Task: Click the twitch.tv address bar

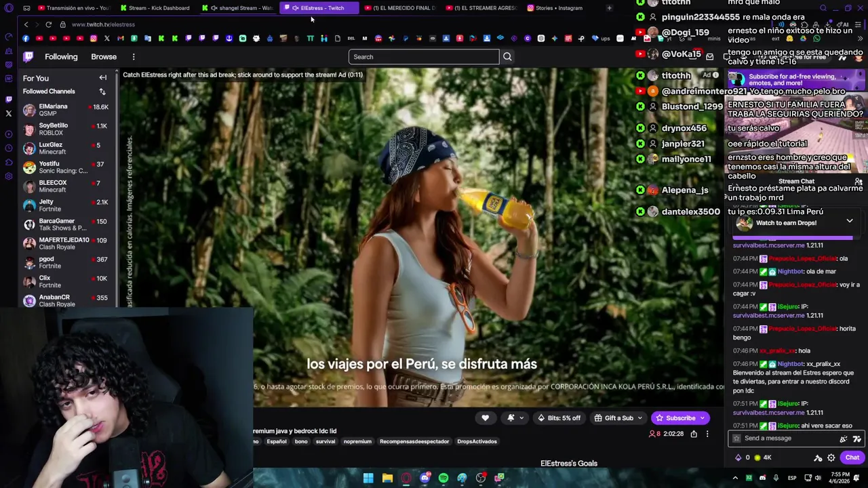Action: (103, 24)
